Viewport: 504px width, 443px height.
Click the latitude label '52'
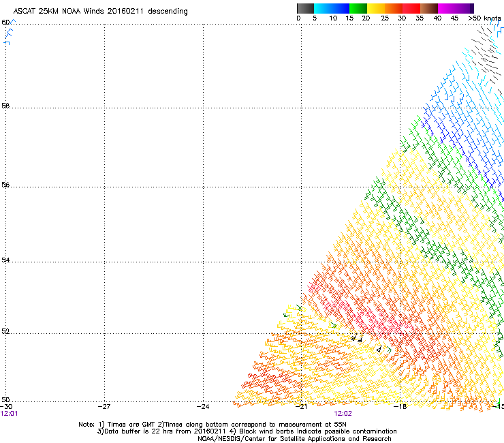tap(5, 331)
